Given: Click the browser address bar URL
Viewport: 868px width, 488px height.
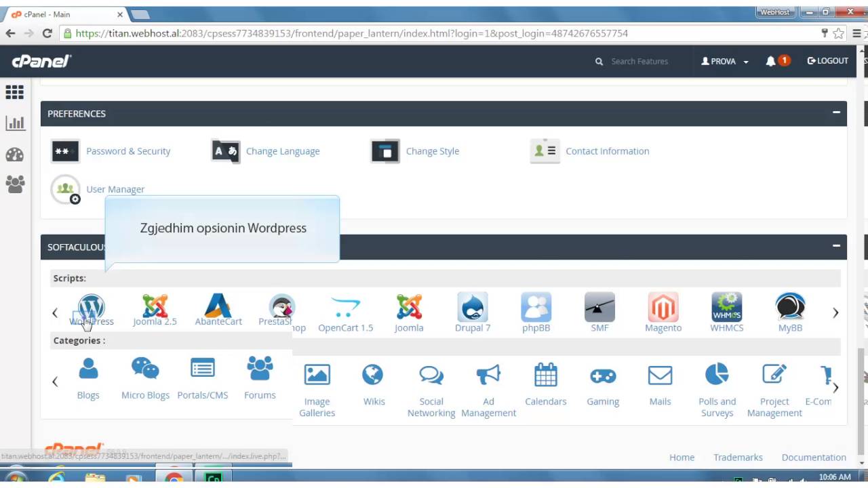Looking at the screenshot, I should [352, 33].
